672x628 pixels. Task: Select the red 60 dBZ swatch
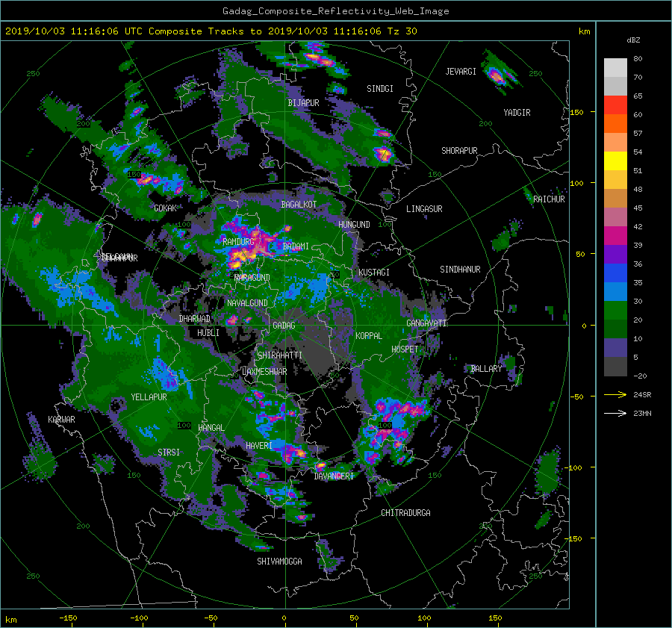click(x=615, y=105)
